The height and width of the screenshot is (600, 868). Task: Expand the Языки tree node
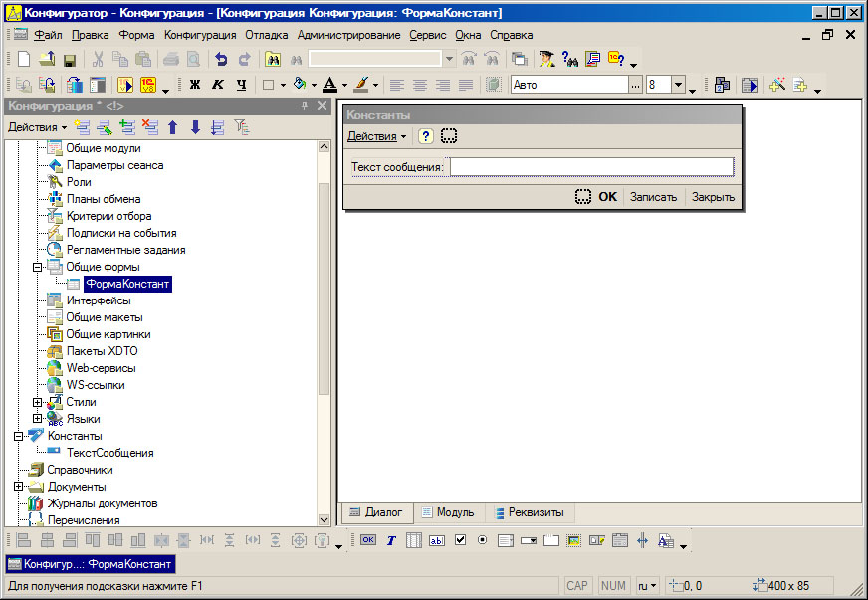tap(37, 419)
